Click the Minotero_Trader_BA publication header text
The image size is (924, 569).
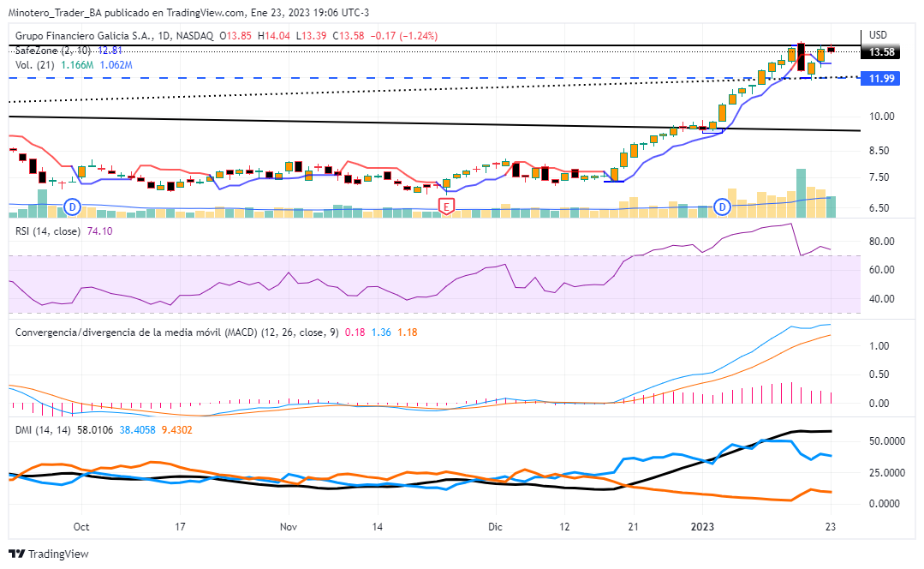pyautogui.click(x=189, y=12)
